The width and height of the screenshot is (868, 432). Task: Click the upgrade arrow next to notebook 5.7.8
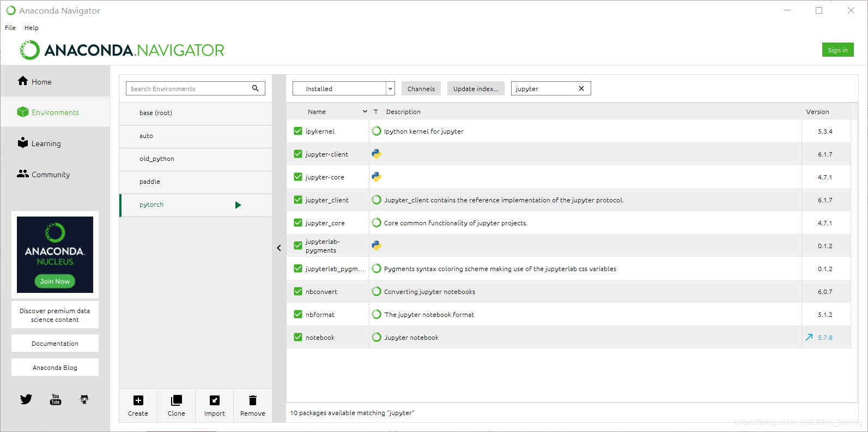pyautogui.click(x=809, y=337)
